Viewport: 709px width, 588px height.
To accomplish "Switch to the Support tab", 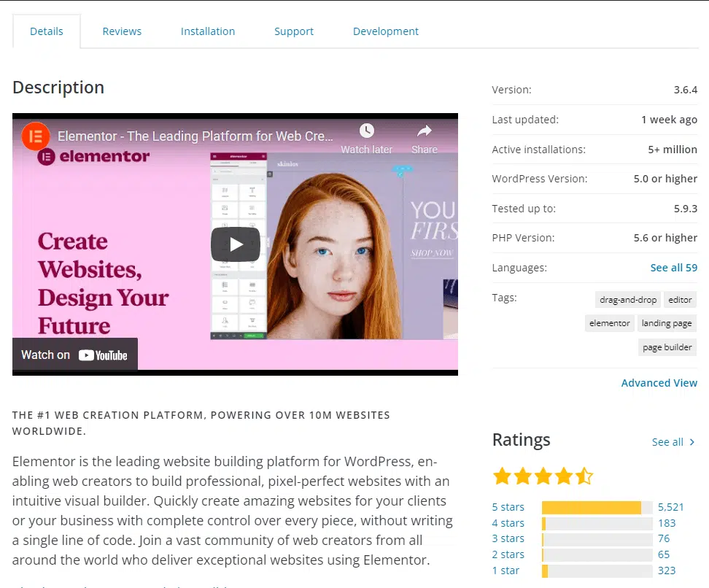I will tap(293, 31).
